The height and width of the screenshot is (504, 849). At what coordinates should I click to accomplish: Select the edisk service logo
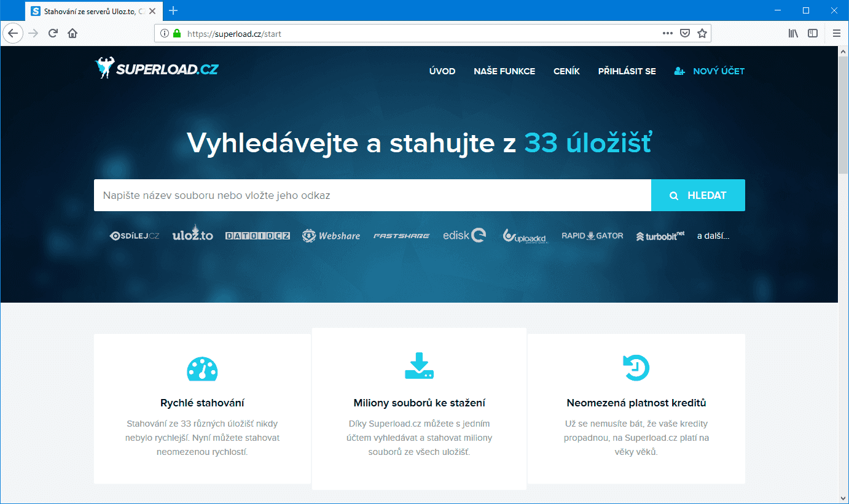click(x=464, y=235)
